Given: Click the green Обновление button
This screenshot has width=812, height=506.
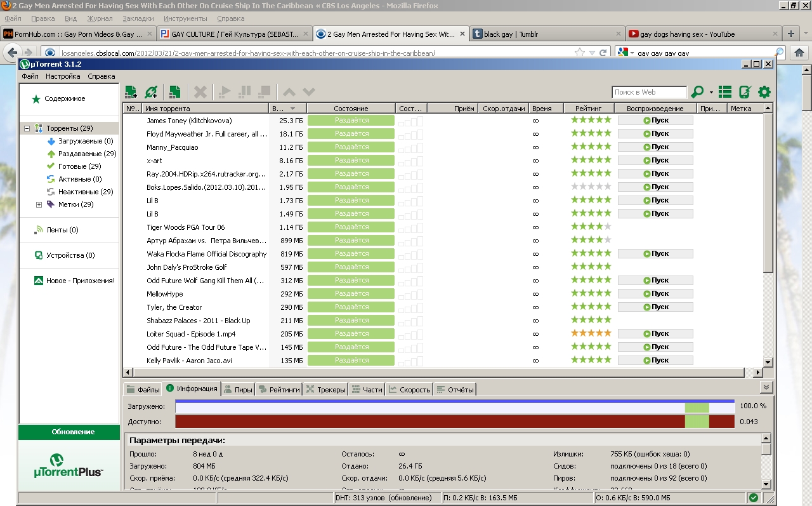Looking at the screenshot, I should (70, 432).
